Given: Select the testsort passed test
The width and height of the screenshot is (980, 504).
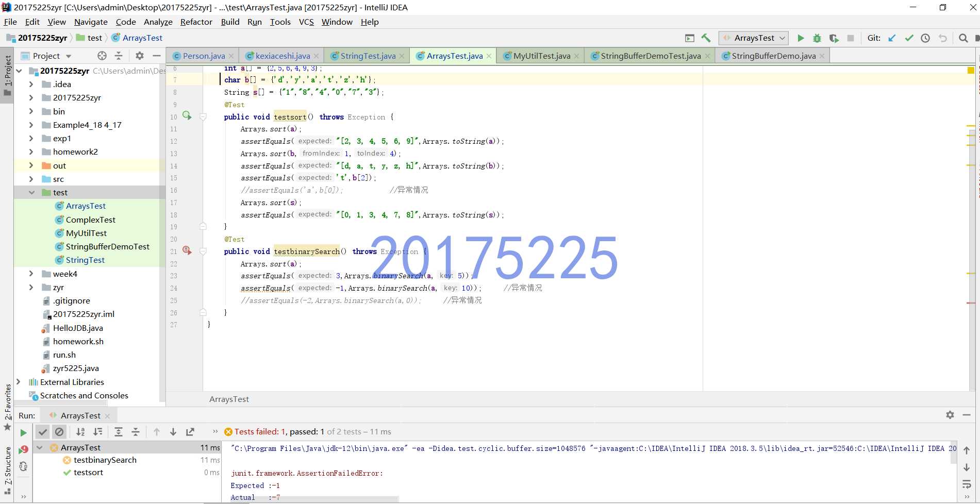Looking at the screenshot, I should pyautogui.click(x=88, y=473).
